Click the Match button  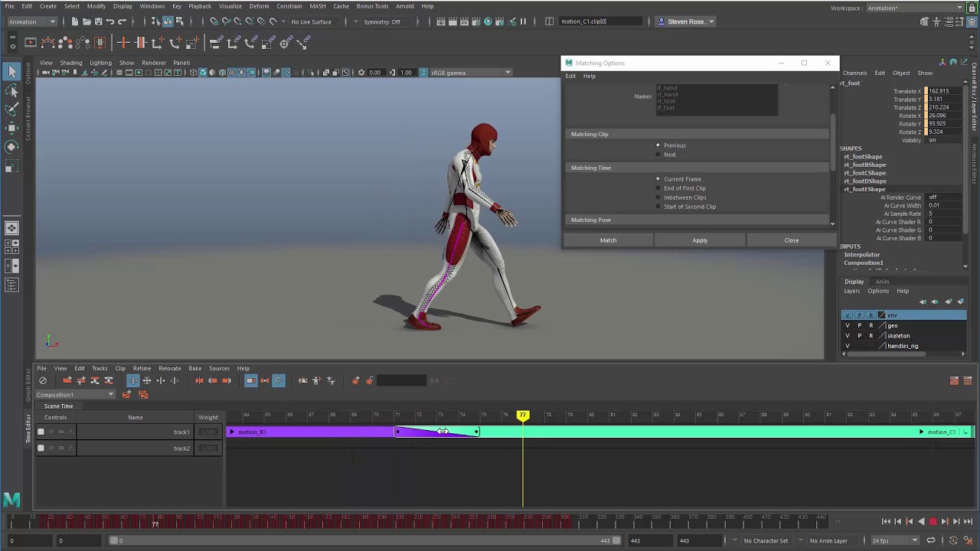pos(608,240)
